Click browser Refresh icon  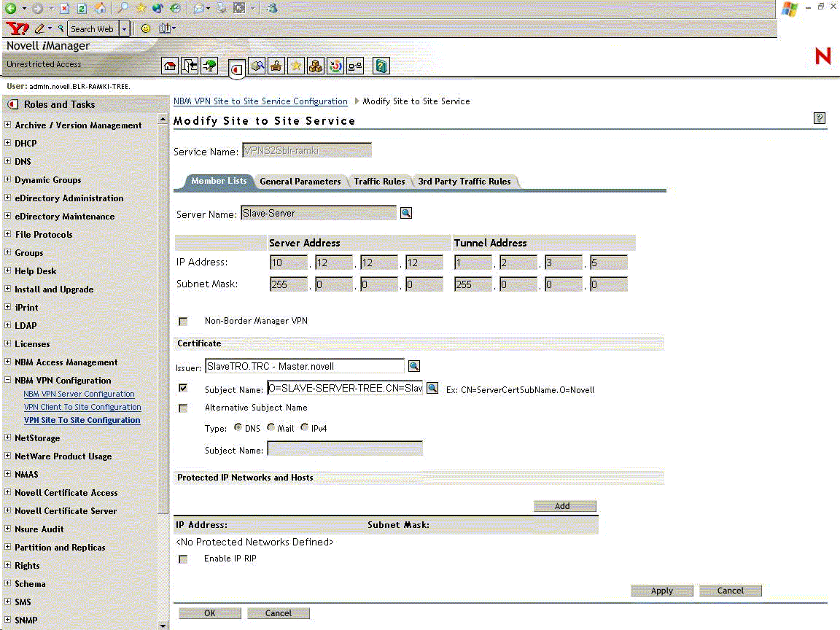[82, 8]
